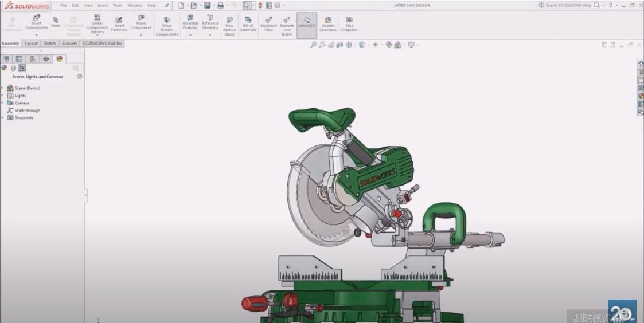644x323 pixels.
Task: Open the Options gear icon
Action: coord(278,5)
